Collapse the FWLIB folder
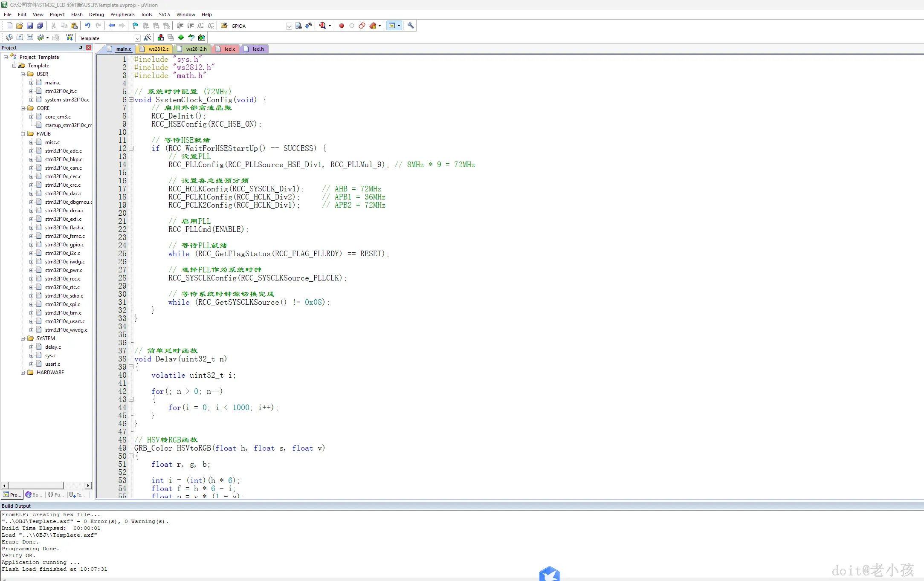This screenshot has width=924, height=581. click(23, 134)
